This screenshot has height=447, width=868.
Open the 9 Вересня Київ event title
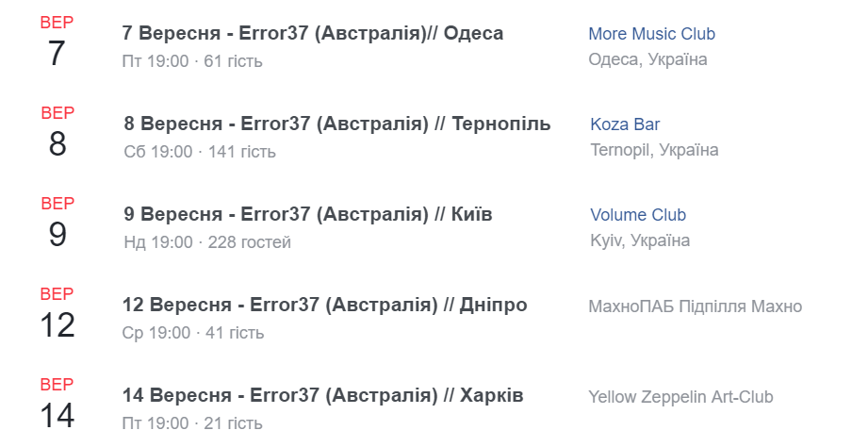point(307,215)
